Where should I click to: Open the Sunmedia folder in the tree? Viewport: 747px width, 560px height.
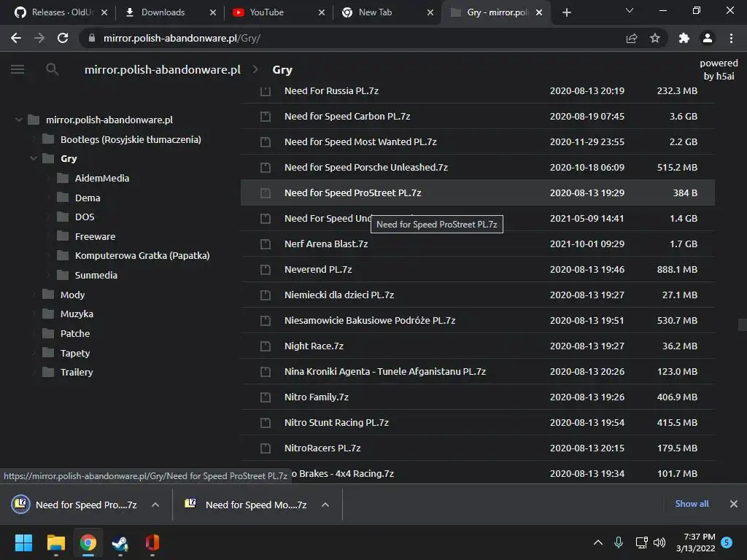tap(96, 275)
